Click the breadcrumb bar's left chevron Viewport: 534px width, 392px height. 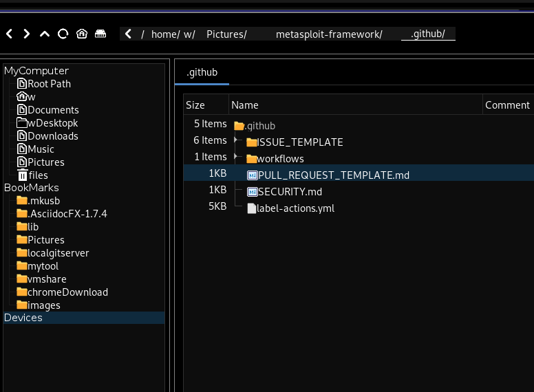[x=128, y=34]
